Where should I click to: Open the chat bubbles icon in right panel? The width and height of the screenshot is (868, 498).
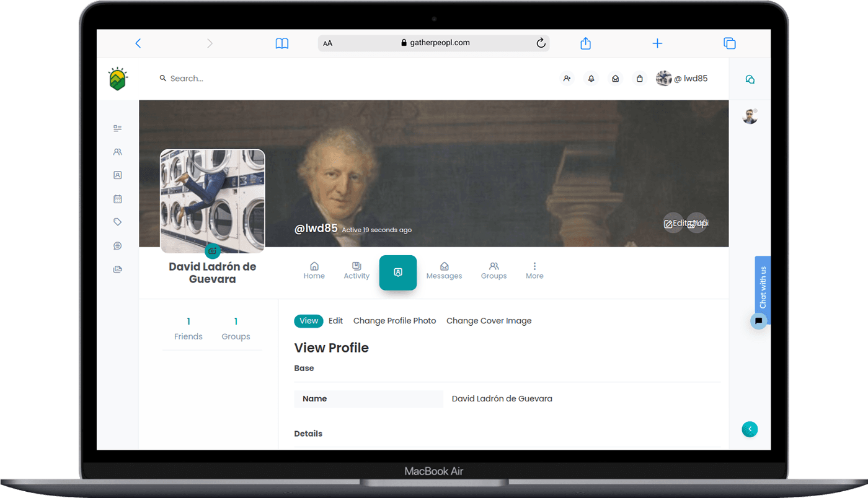click(750, 79)
